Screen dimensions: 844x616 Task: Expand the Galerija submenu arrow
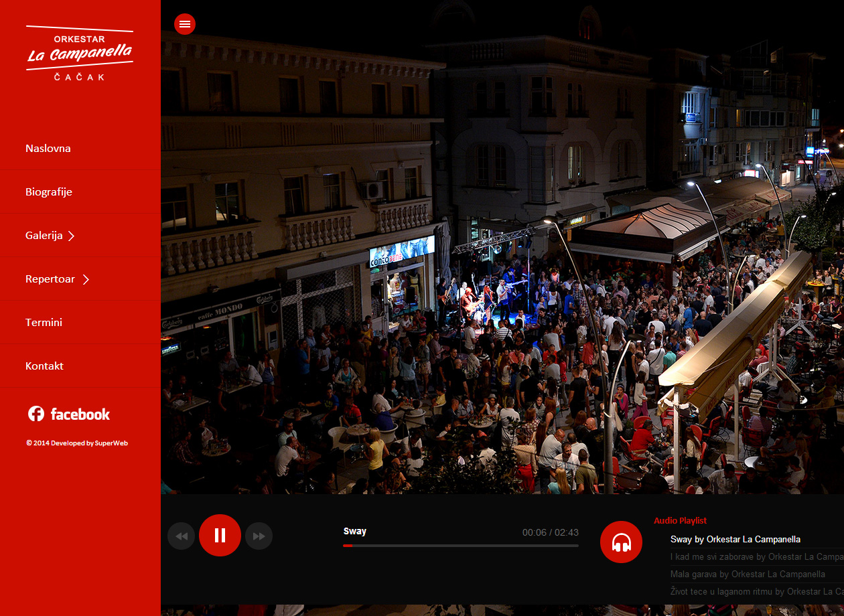point(72,236)
